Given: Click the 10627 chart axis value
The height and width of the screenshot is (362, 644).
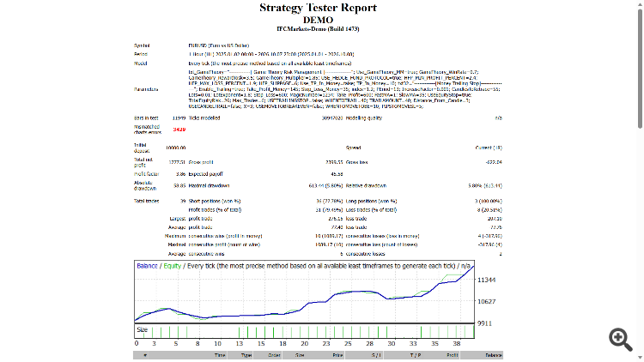Looking at the screenshot, I should 486,301.
